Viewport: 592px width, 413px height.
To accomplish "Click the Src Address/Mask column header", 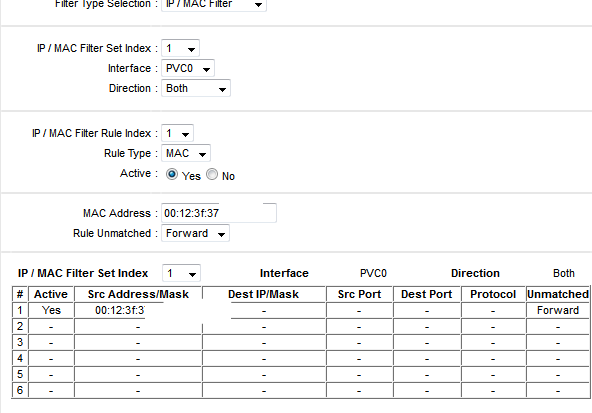I will [x=138, y=294].
